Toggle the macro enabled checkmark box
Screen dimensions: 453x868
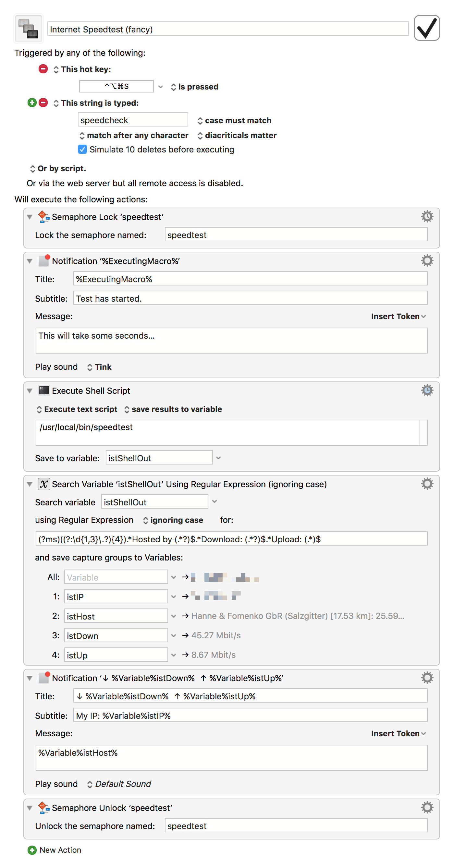(426, 28)
